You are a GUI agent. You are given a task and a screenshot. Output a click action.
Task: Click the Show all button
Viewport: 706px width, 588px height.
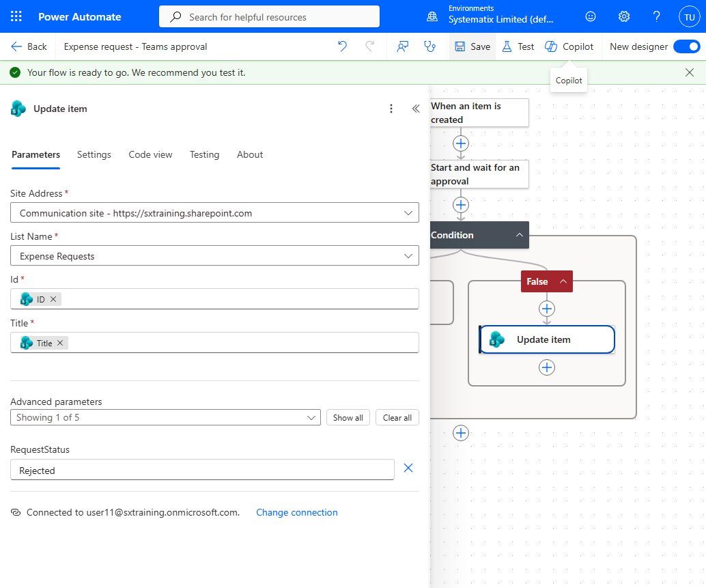tap(348, 417)
